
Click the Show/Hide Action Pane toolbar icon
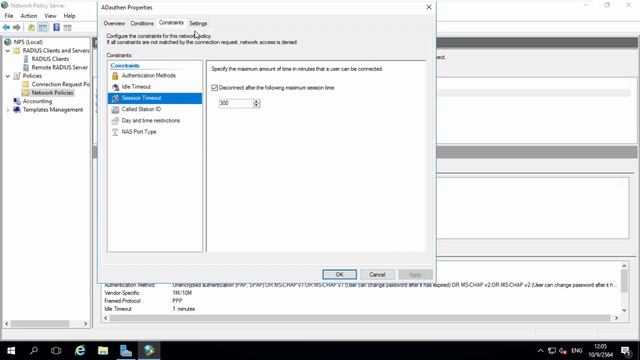tap(68, 27)
